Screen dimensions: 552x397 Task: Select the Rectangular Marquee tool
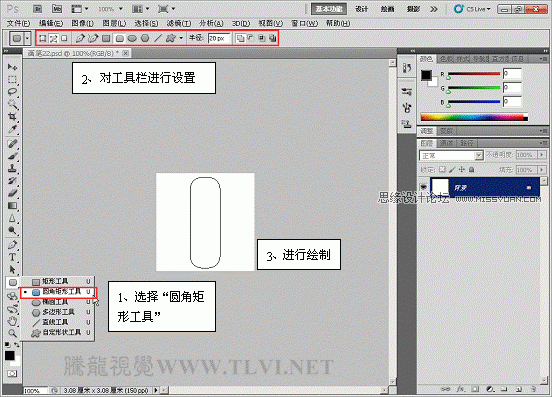point(12,80)
